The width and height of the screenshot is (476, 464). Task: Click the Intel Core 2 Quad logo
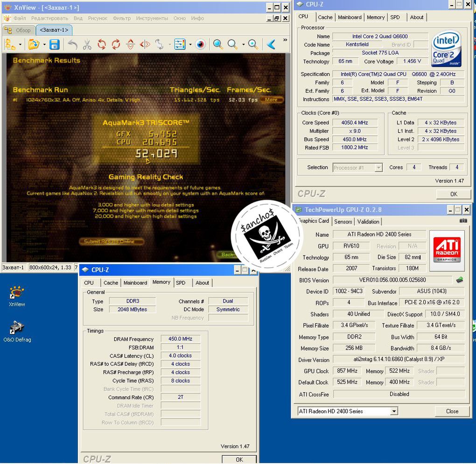pyautogui.click(x=446, y=49)
